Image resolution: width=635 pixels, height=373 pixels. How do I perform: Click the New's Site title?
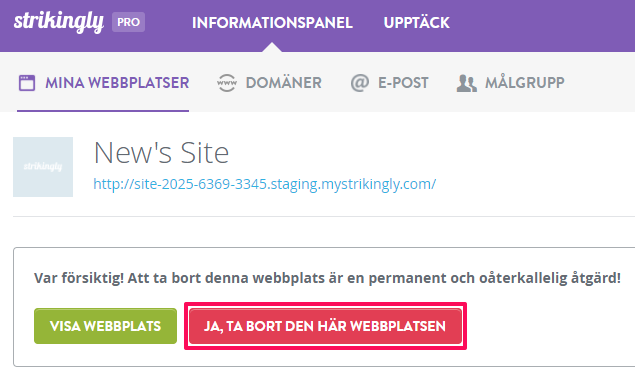point(161,153)
